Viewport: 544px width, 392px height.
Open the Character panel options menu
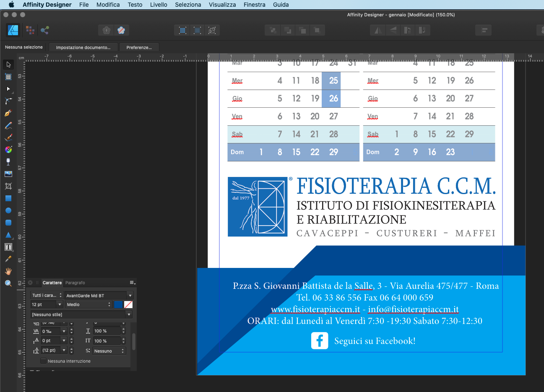133,283
